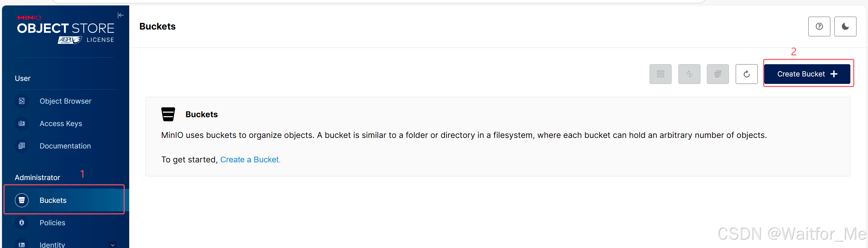
Task: Click the help question mark icon
Action: tap(819, 26)
